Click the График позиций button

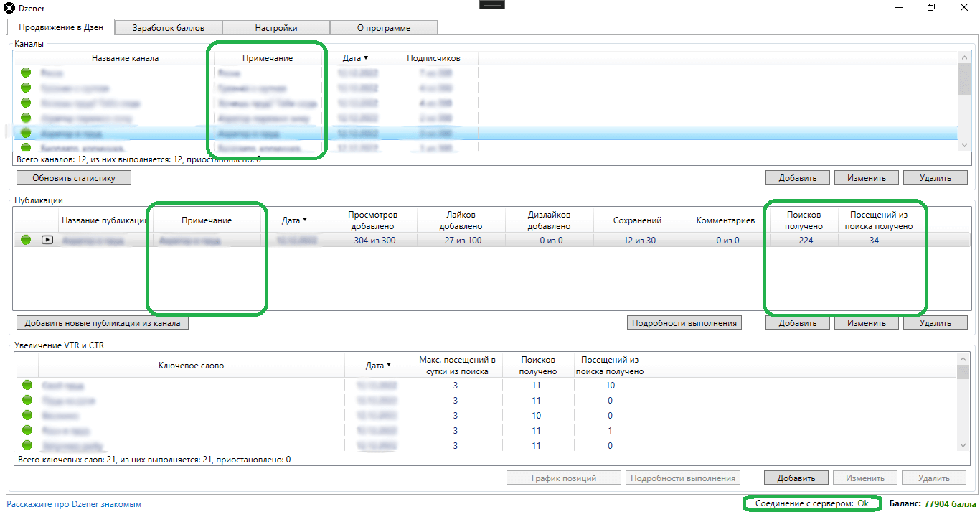[564, 478]
